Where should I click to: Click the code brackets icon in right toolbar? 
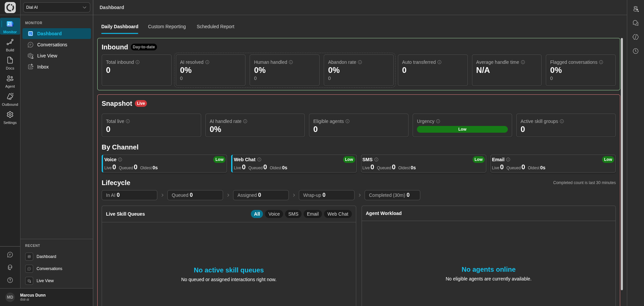click(x=636, y=37)
